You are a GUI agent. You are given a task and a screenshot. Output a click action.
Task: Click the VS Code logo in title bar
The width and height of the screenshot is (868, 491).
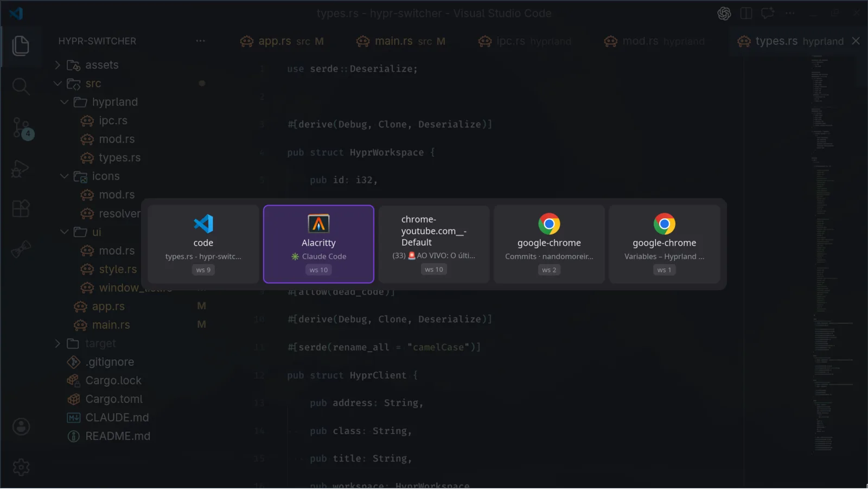(x=16, y=13)
